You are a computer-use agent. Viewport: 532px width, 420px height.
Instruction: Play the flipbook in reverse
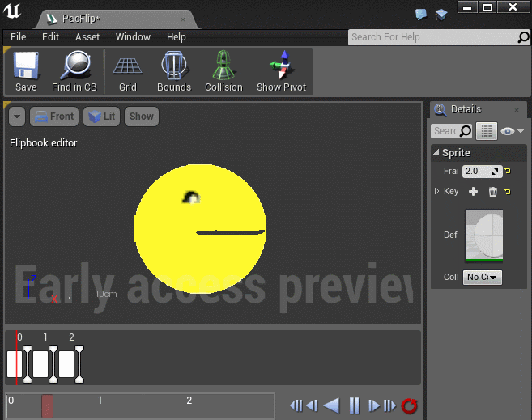(x=331, y=405)
